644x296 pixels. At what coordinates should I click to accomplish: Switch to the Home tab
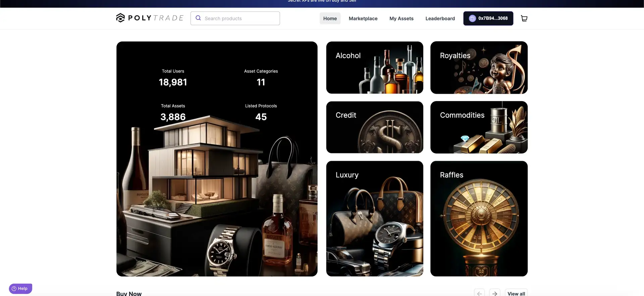pos(330,18)
